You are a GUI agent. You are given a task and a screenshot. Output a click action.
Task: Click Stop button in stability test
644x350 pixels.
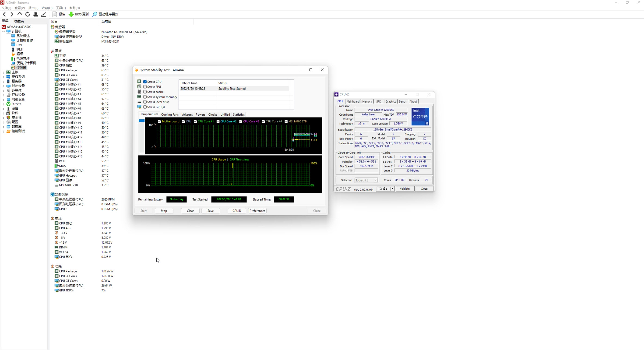coord(163,211)
